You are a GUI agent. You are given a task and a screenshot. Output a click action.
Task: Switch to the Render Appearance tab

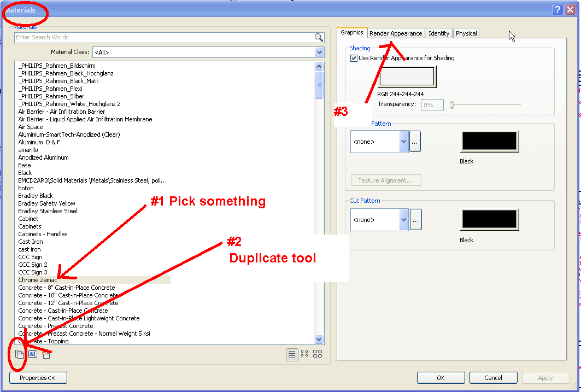coord(396,33)
